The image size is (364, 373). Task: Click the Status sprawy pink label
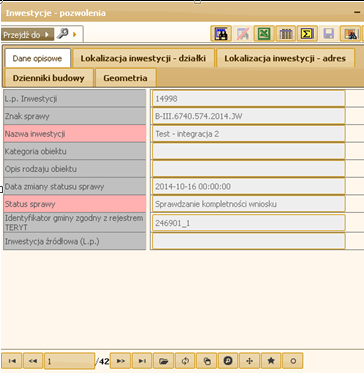click(x=75, y=204)
